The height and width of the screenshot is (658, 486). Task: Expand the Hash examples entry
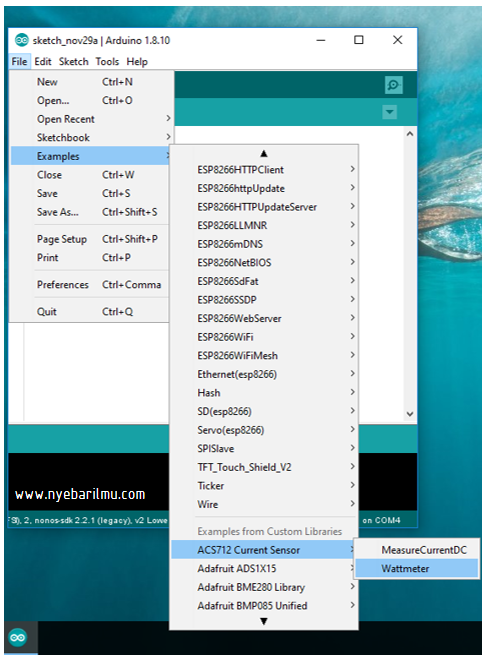pos(264,393)
